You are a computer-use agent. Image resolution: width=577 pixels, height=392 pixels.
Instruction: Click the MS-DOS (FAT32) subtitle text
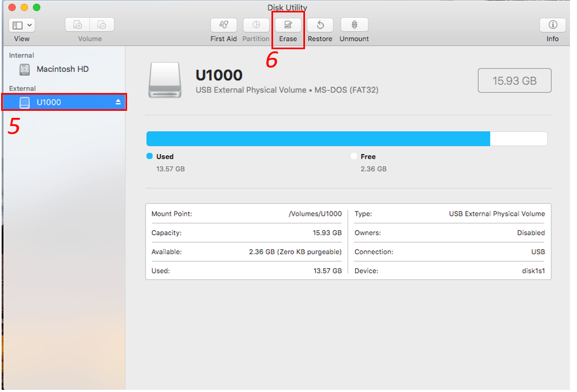point(346,90)
